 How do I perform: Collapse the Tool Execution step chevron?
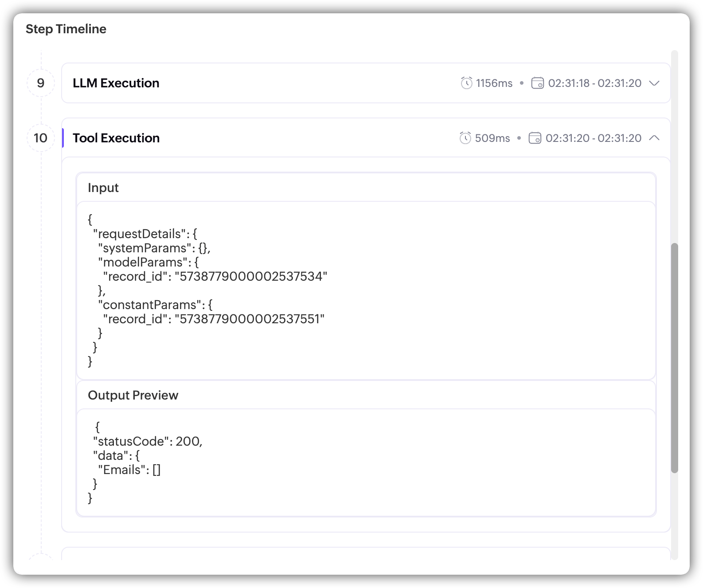pos(654,138)
